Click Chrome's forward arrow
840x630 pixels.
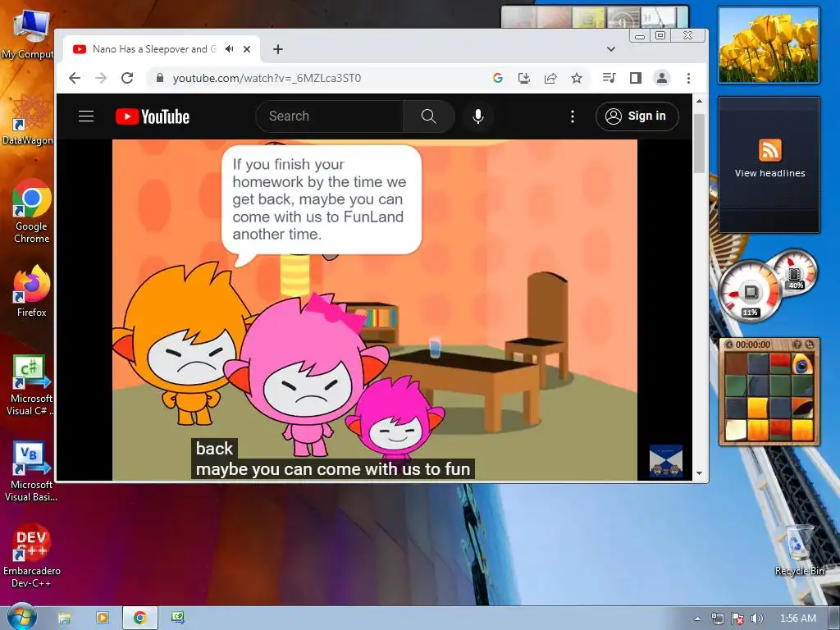tap(101, 78)
